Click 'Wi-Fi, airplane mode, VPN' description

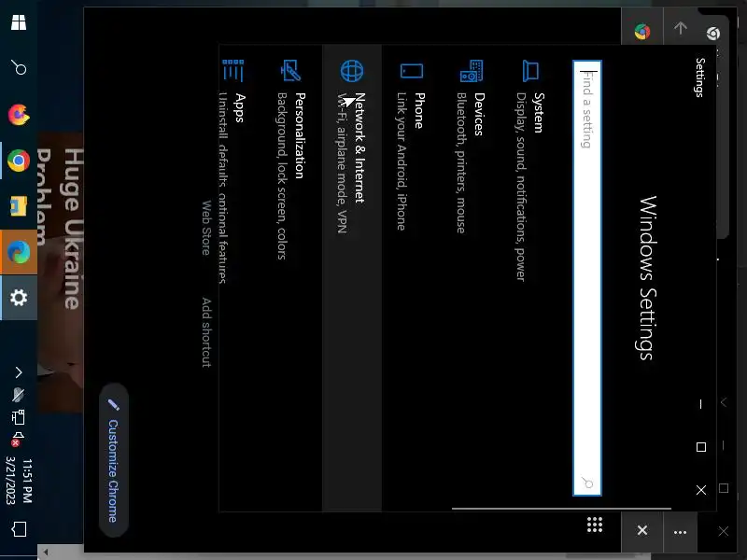341,162
